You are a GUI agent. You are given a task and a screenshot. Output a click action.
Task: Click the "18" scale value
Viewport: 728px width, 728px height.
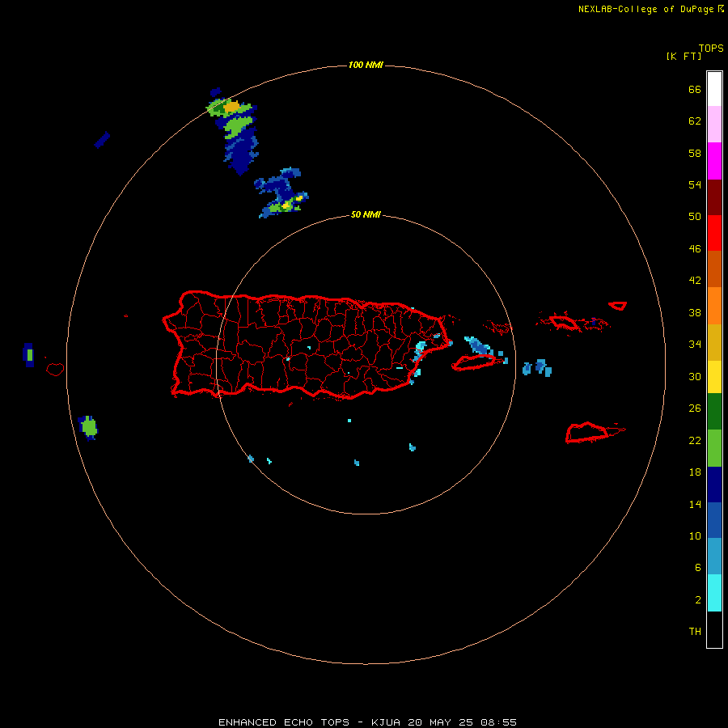[695, 472]
